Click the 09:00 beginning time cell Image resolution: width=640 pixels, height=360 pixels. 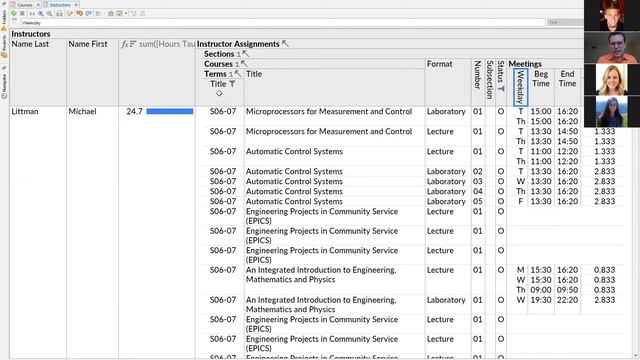tap(541, 290)
